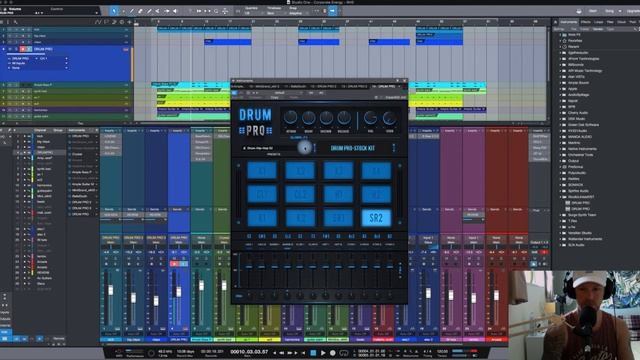The image size is (640, 360).
Task: Click the DRUM PRO track name in track list
Action: [44, 49]
